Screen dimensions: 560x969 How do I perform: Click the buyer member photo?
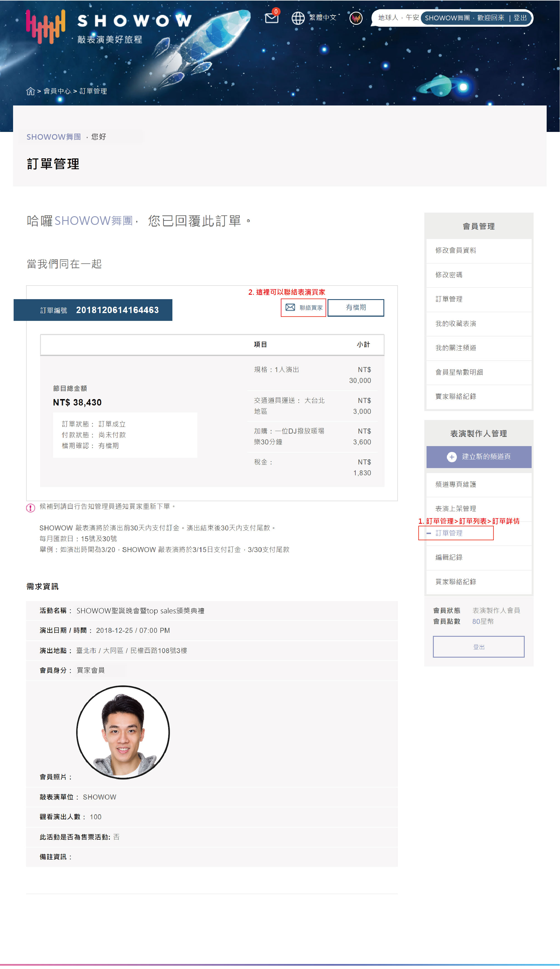coord(123,732)
